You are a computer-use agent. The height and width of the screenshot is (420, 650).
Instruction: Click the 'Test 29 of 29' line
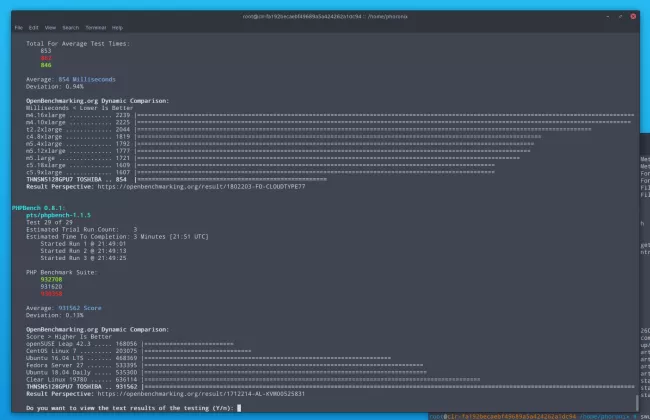coord(49,222)
